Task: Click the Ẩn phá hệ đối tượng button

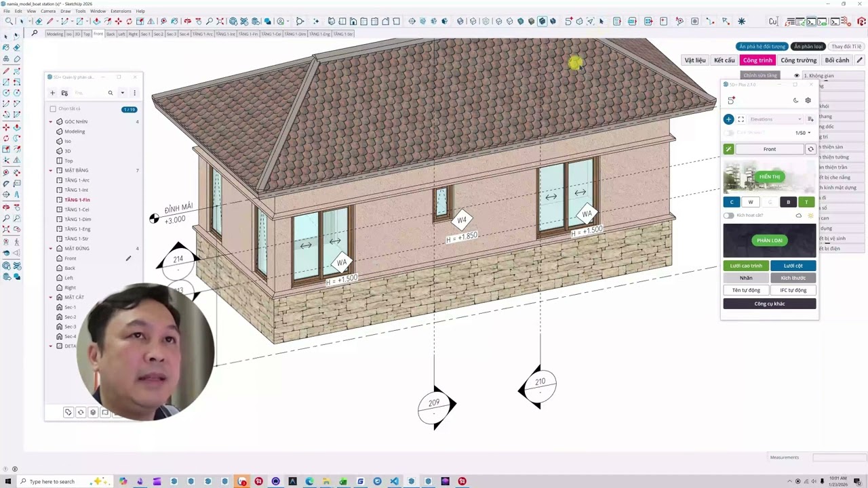Action: click(x=762, y=47)
